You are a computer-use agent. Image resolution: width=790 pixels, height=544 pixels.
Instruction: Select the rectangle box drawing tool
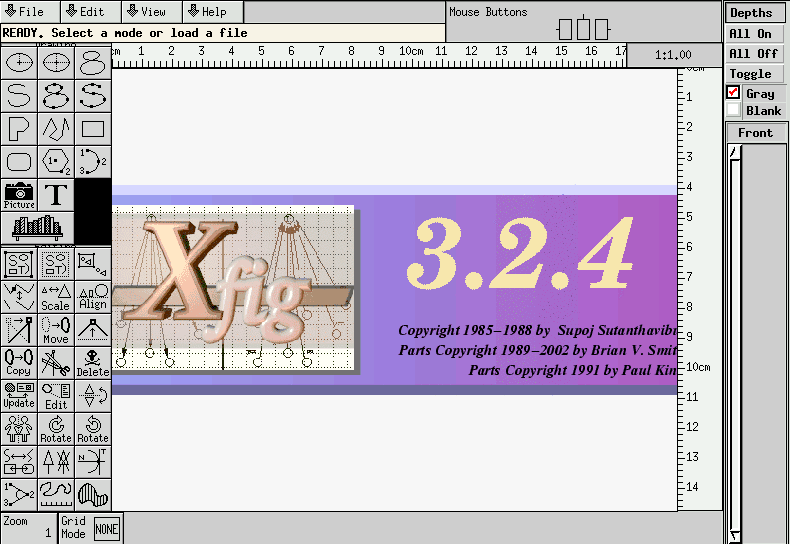point(93,129)
